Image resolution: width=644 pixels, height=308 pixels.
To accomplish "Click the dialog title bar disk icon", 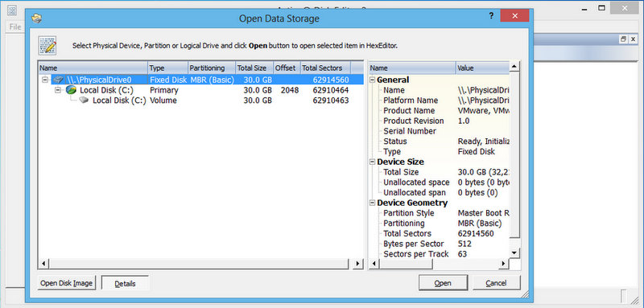I will point(37,18).
